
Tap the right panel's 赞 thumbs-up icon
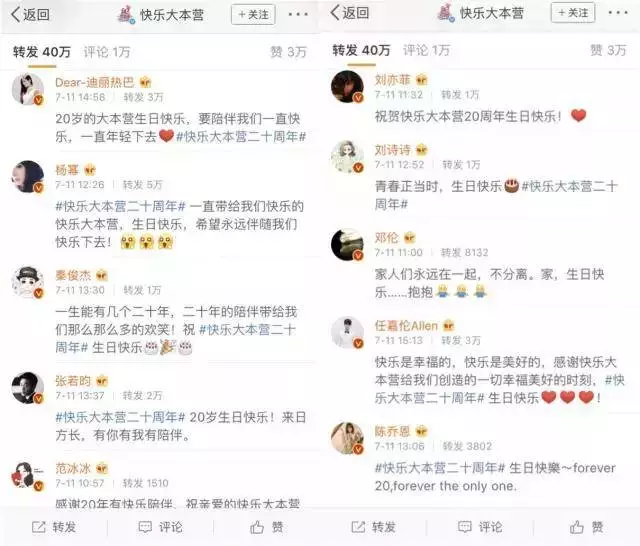click(x=576, y=527)
